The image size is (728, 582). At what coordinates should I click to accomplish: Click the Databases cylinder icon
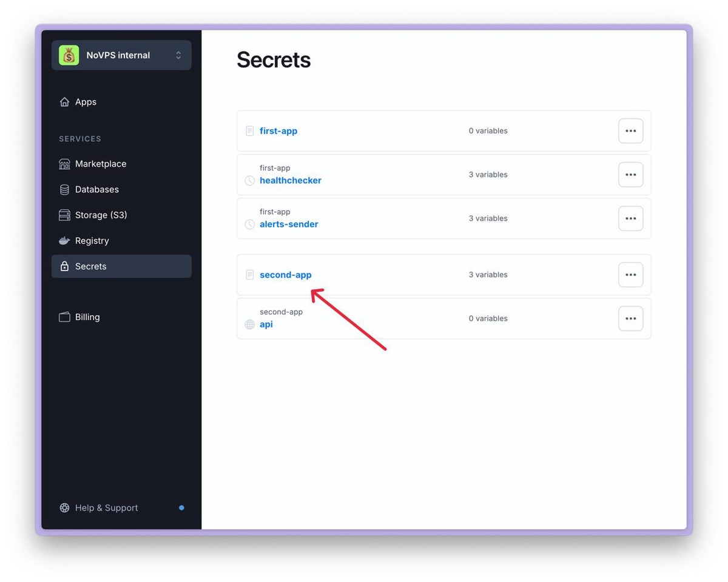click(64, 190)
